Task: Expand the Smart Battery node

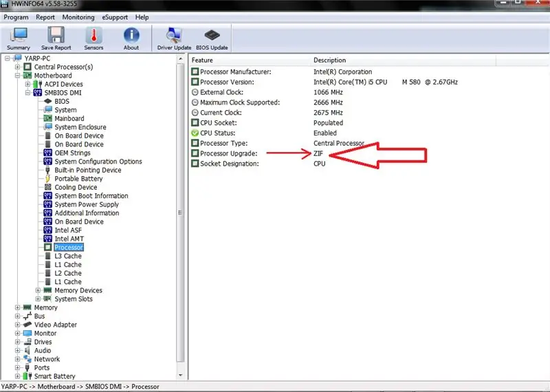Action: pos(17,376)
